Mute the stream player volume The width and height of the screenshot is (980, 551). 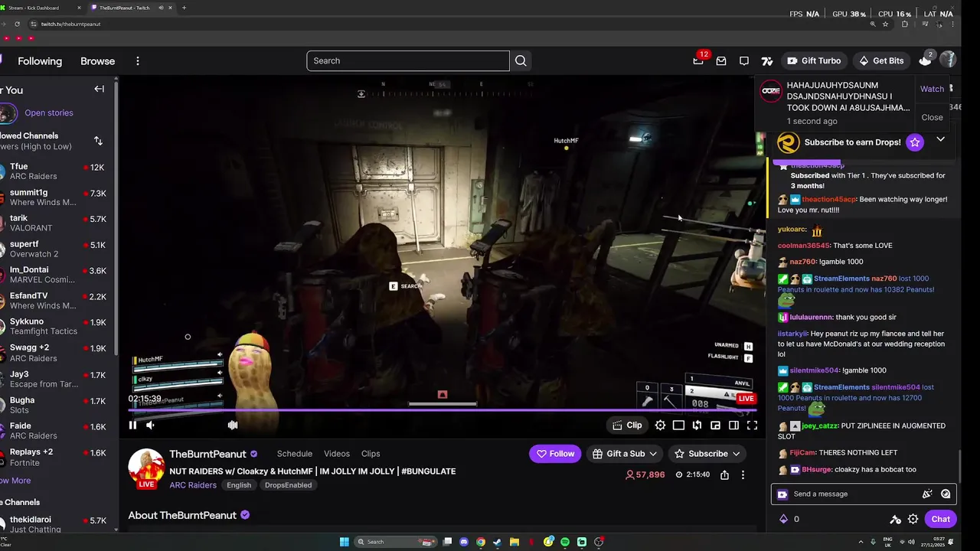[150, 425]
